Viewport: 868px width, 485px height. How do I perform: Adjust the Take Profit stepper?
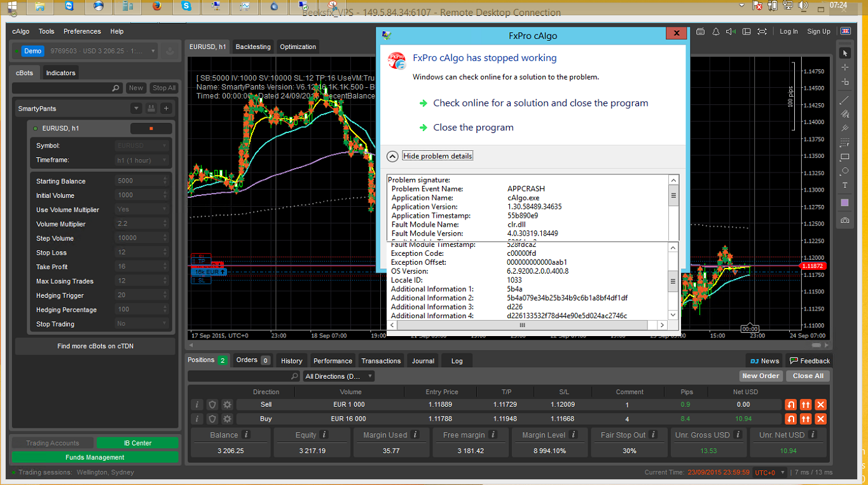[166, 267]
